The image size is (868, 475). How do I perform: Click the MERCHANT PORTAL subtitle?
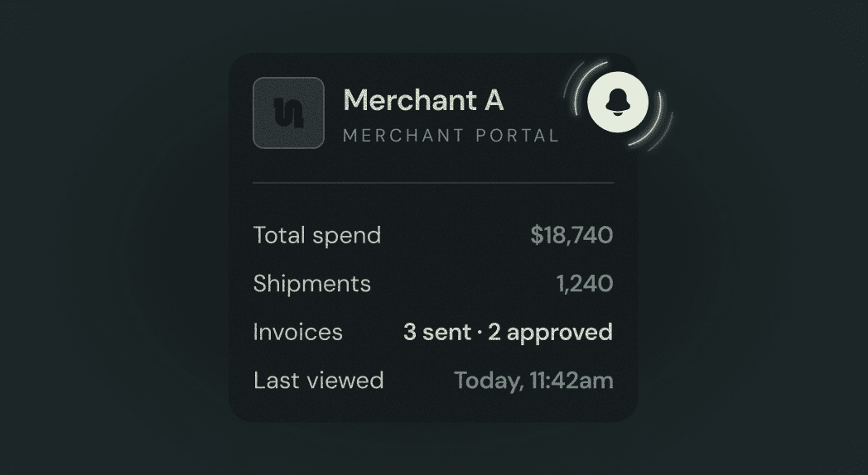[451, 136]
